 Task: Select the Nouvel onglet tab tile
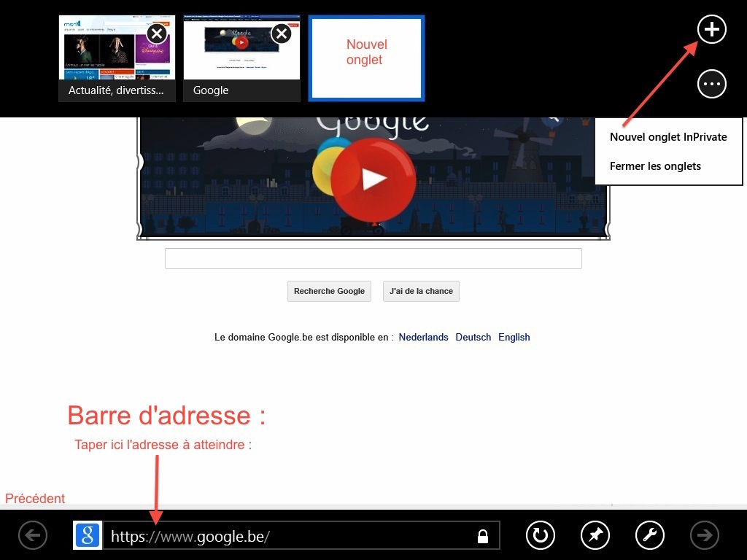click(x=366, y=58)
